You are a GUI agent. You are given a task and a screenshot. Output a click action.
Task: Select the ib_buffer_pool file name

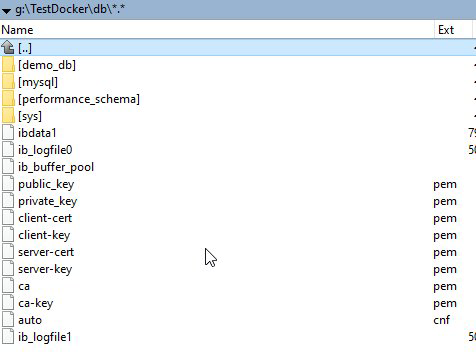[56, 167]
